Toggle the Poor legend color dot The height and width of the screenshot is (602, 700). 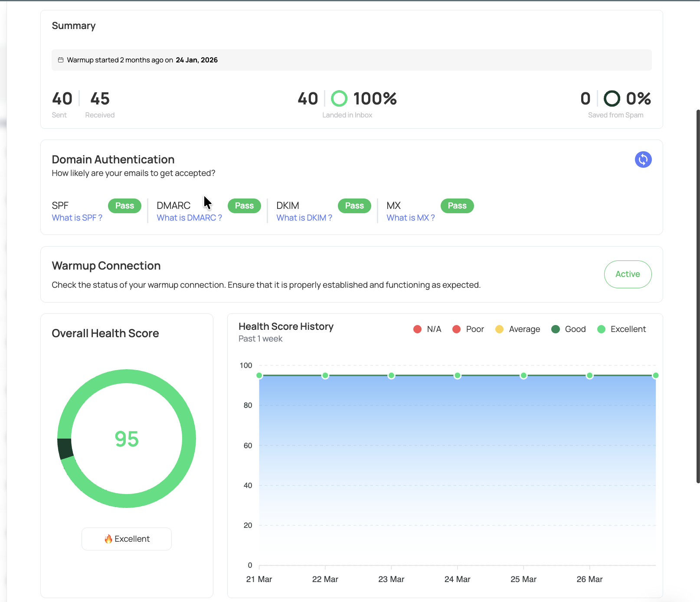(456, 329)
